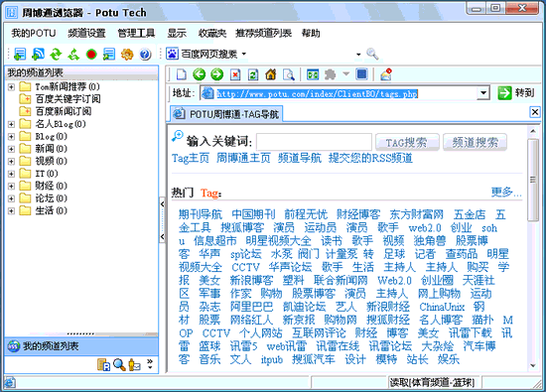Click the TAG搜索 button
This screenshot has width=546, height=392.
coord(407,142)
